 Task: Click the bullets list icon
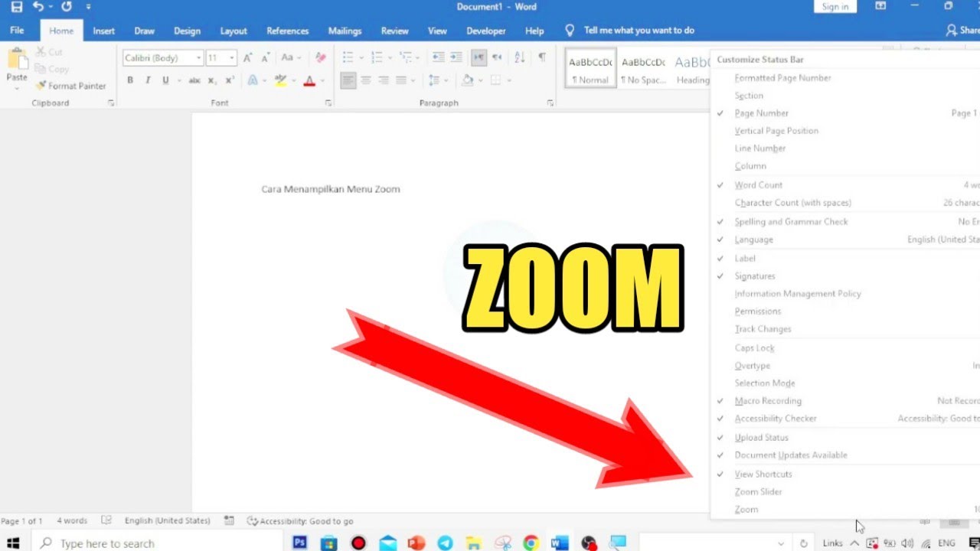coord(348,58)
